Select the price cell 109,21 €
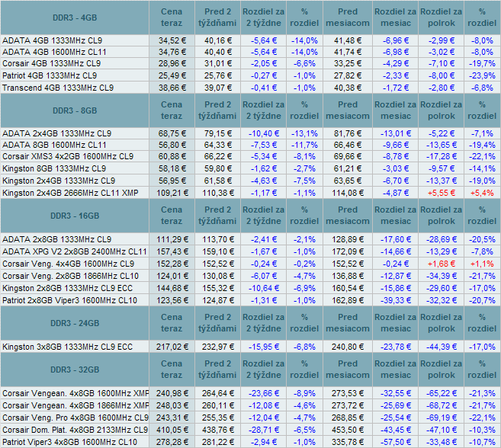This screenshot has width=501, height=448. pyautogui.click(x=172, y=193)
